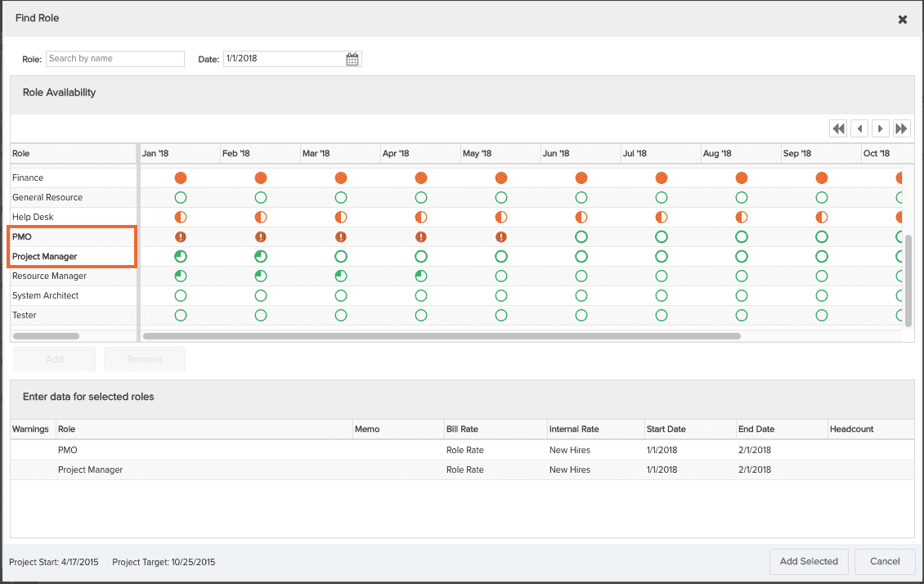Click Tester availability icon for Jun '18

pyautogui.click(x=581, y=315)
